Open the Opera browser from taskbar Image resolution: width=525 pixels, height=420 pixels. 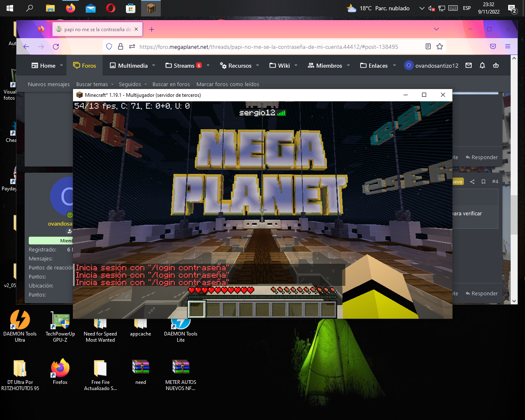(110, 8)
